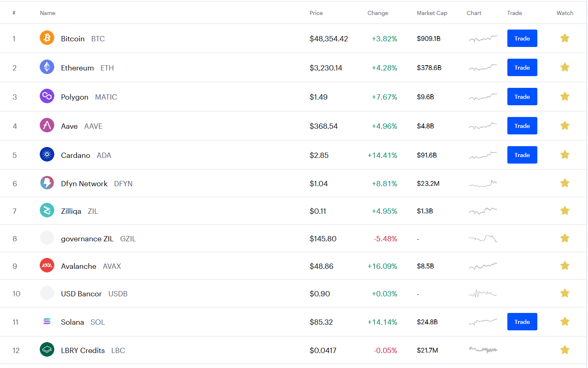Toggle the Avalanche watchlist star

565,266
